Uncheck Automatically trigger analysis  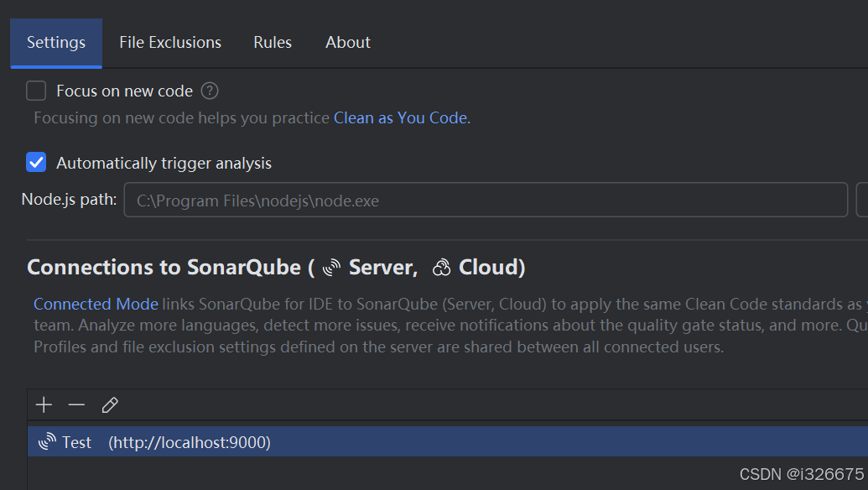36,163
